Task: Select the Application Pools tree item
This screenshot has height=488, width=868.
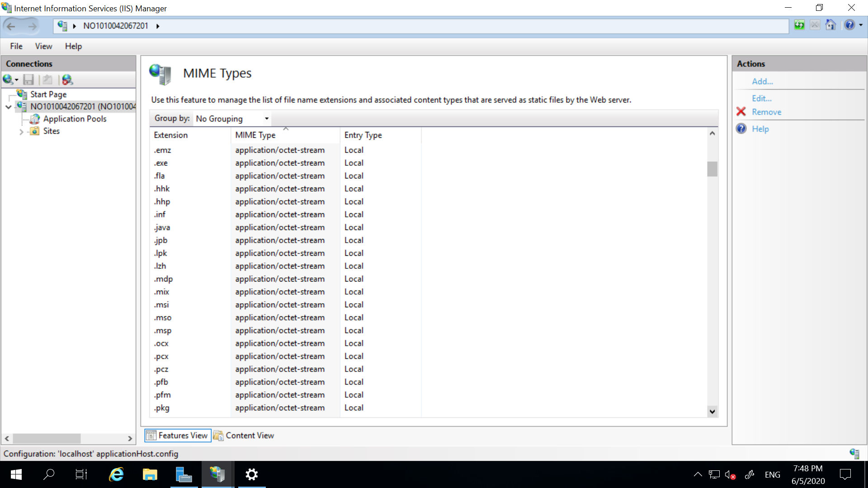Action: pos(75,118)
